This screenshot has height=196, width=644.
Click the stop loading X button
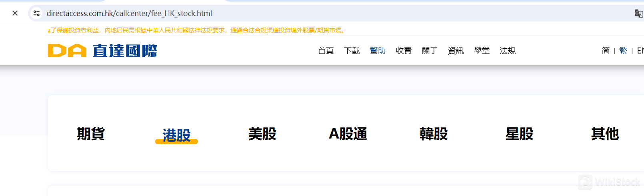[15, 13]
